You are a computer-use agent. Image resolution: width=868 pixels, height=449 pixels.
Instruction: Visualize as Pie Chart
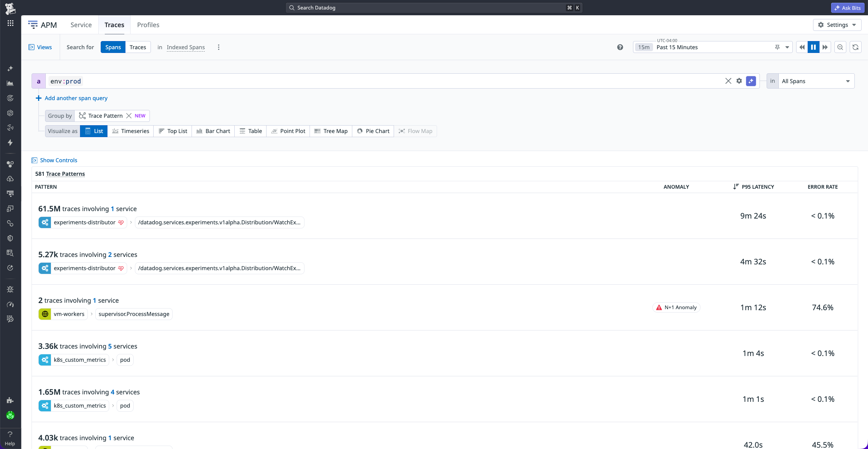point(373,131)
